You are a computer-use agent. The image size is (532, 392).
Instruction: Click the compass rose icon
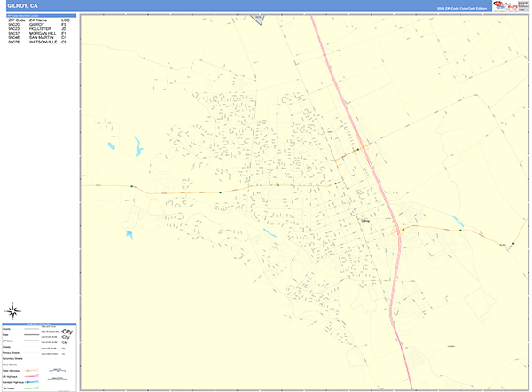pos(13,311)
